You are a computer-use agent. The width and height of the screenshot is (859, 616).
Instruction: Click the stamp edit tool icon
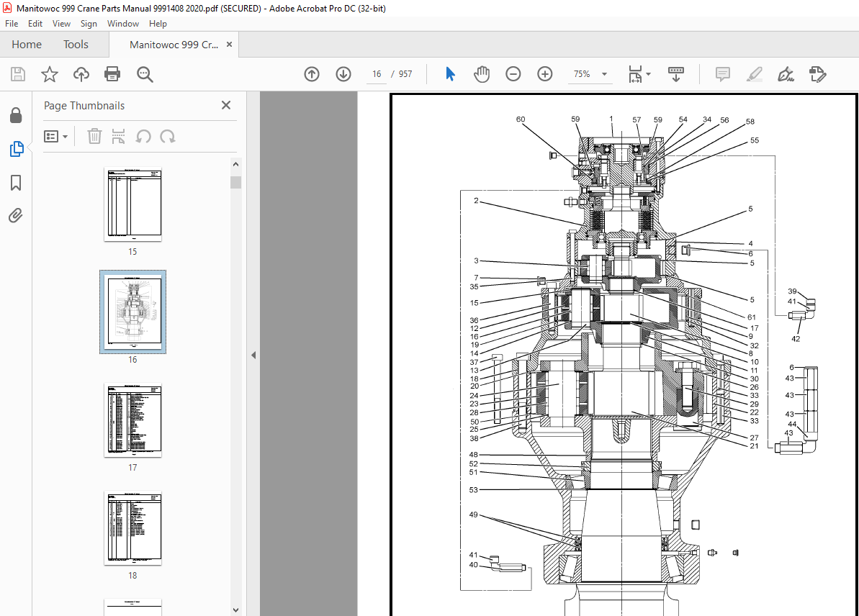tap(817, 74)
